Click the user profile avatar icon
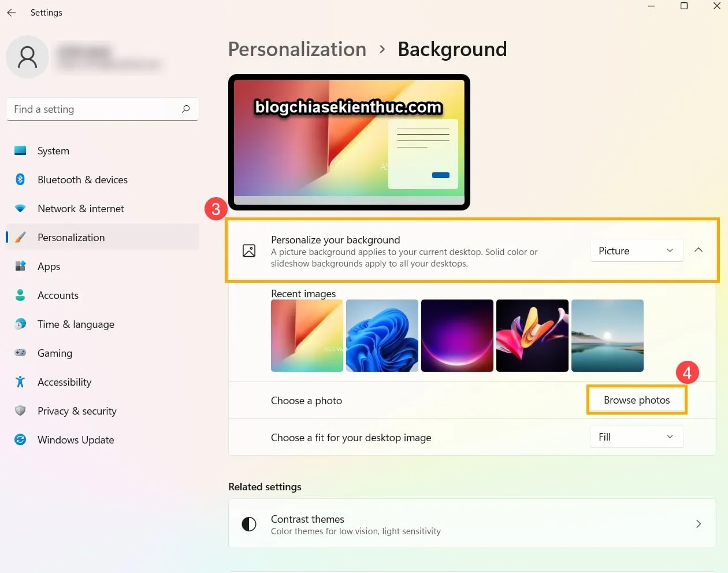 click(x=27, y=57)
